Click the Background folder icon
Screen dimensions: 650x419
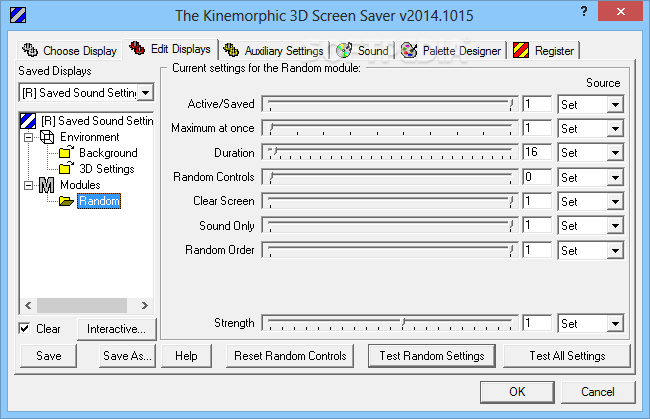click(x=66, y=153)
